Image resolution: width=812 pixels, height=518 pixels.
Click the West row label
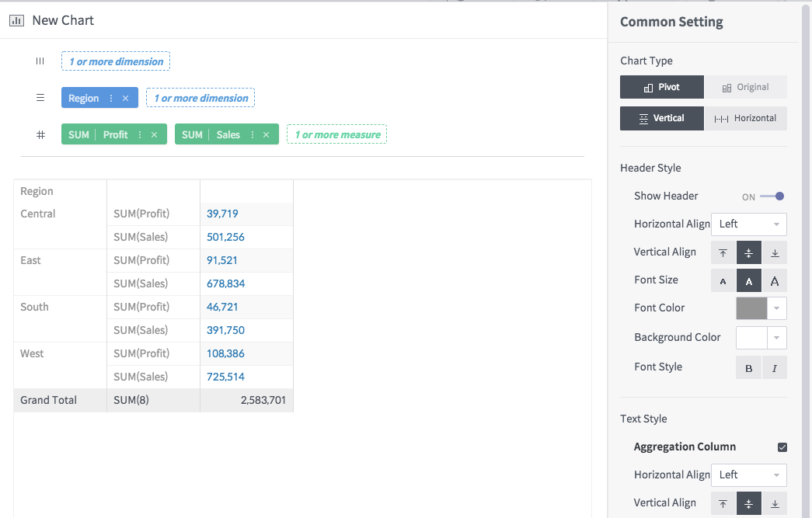[x=32, y=353]
